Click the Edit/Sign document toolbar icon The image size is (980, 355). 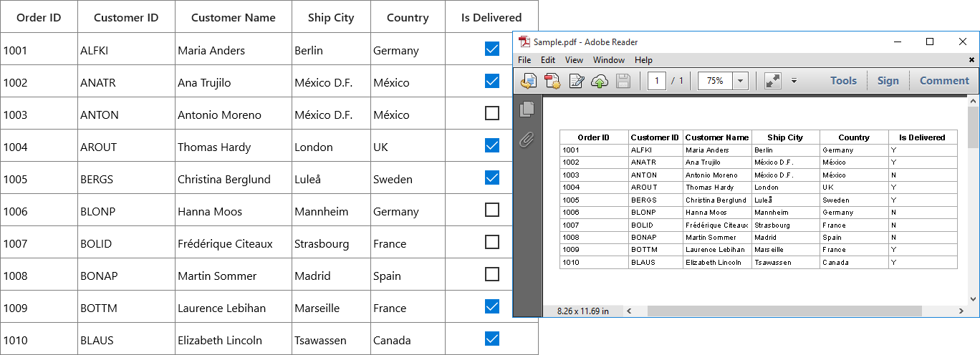576,81
